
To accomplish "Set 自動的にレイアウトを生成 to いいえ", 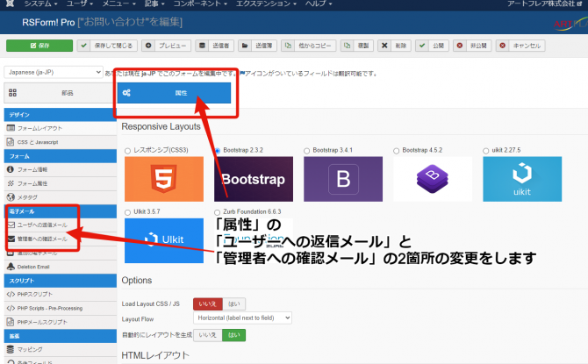I will (x=208, y=335).
